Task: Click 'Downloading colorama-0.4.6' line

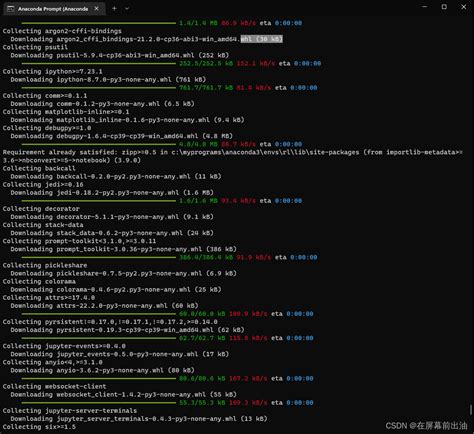Action: [116, 290]
